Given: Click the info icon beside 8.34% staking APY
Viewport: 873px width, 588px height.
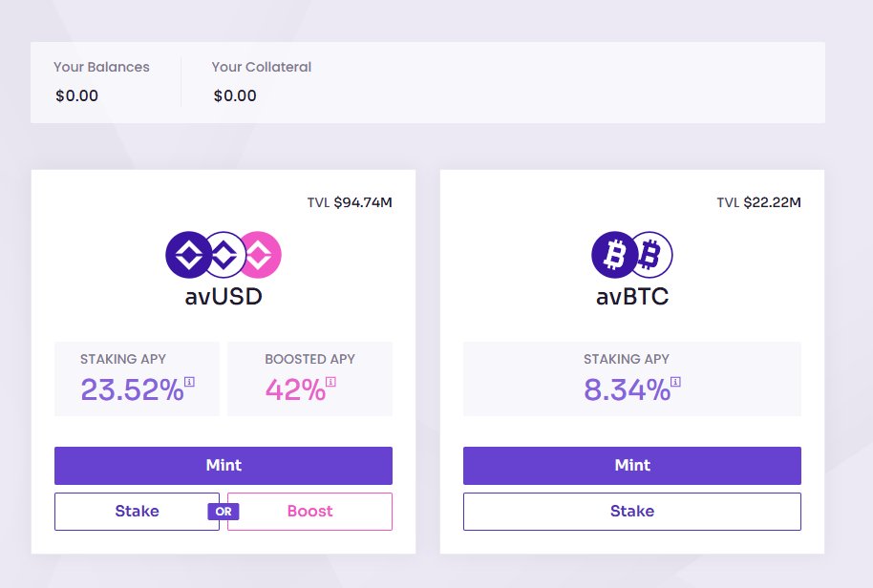Looking at the screenshot, I should [x=675, y=382].
